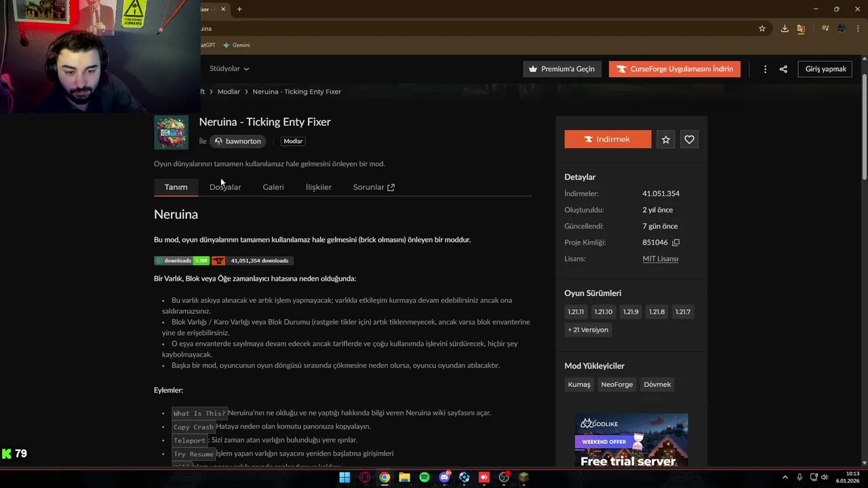Click the microphone tray icon
Viewport: 868px width, 488px height.
pyautogui.click(x=800, y=477)
